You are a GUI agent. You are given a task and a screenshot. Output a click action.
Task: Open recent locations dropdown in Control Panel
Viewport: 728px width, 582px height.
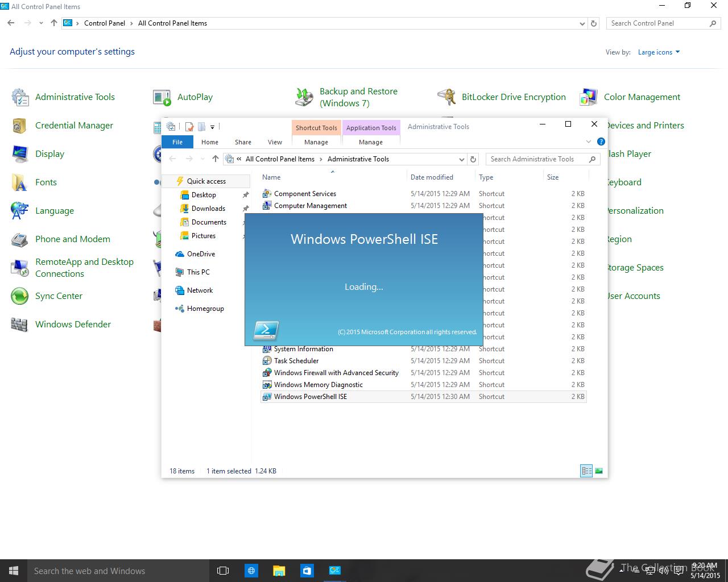(41, 23)
